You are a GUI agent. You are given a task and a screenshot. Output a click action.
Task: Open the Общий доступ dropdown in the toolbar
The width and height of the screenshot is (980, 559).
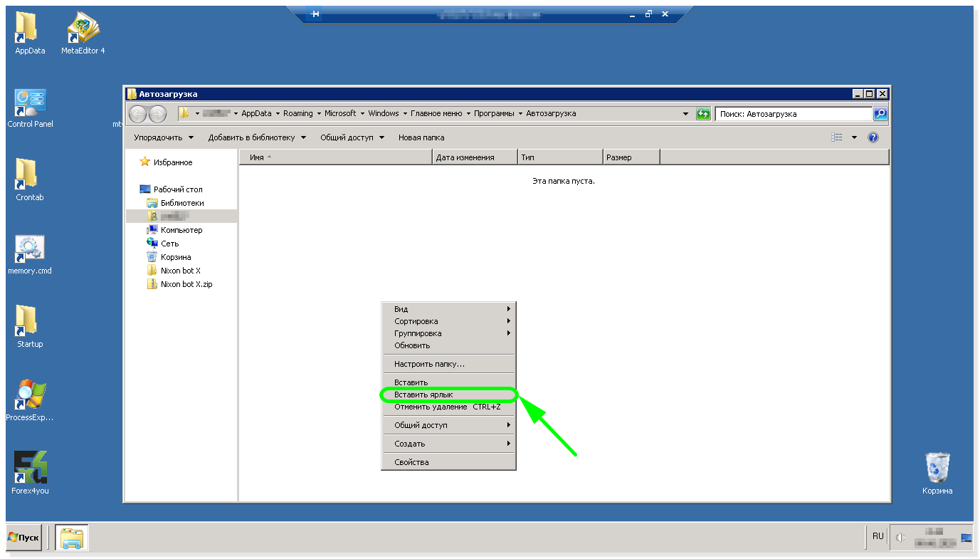pyautogui.click(x=352, y=137)
